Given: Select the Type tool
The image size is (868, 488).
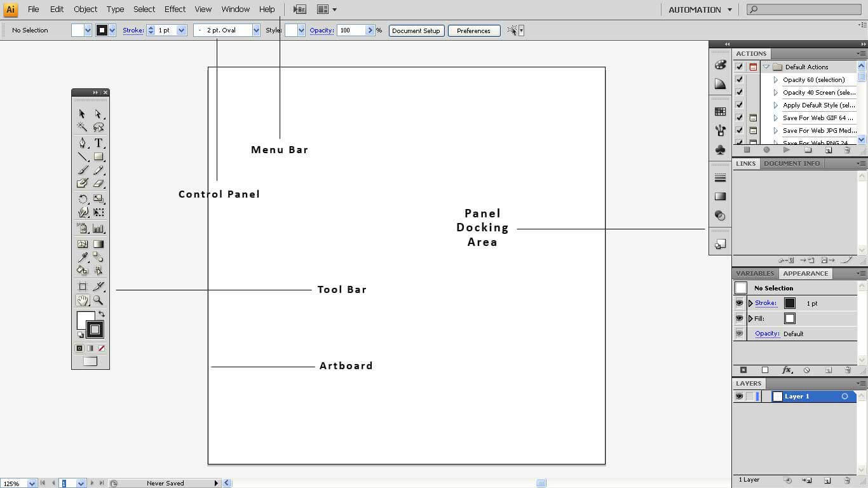Looking at the screenshot, I should tap(98, 143).
